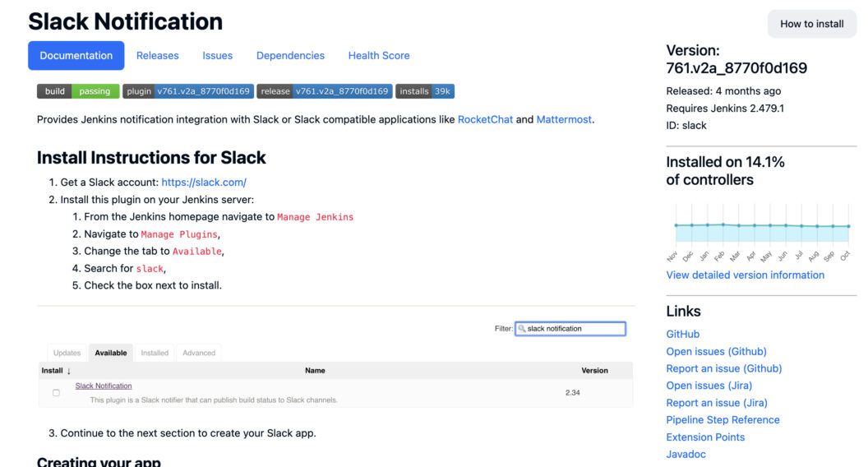Click the Manage Jenkins code text
Viewport: 868px width, 467px height.
point(315,217)
